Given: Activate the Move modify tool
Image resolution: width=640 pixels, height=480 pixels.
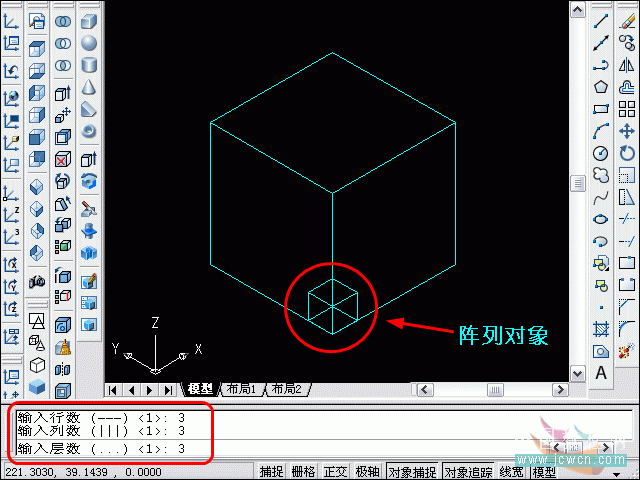Looking at the screenshot, I should [627, 131].
